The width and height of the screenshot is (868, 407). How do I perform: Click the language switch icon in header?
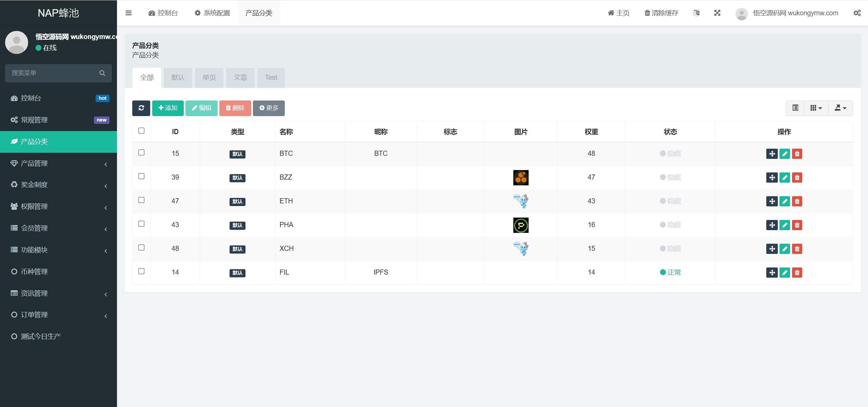point(696,13)
